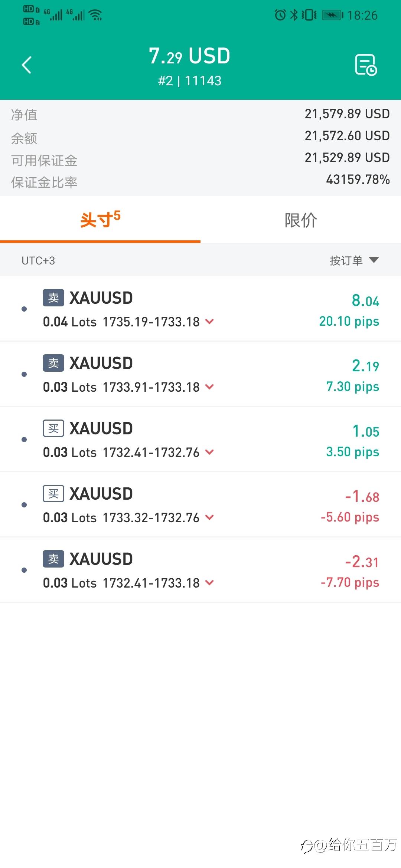This screenshot has height=868, width=401.
Task: Tap the buy badge on the 1733.32 position
Action: [x=53, y=494]
